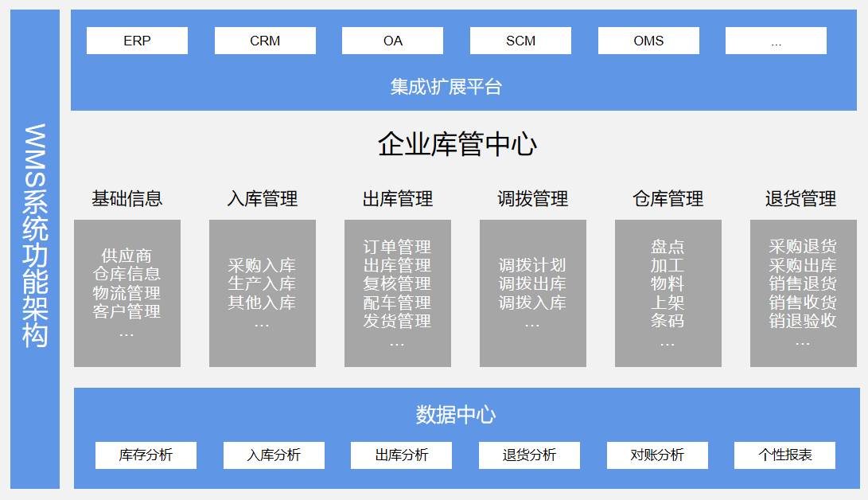Switch to the 入库管理 section
868x500 pixels.
pyautogui.click(x=261, y=199)
